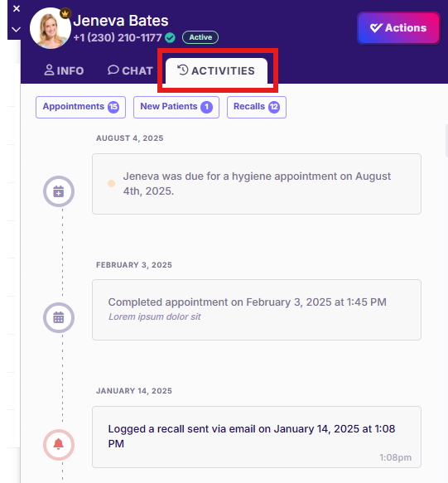Screen dimensions: 448x483
Task: Click the calendar-plus hygiene due timeline icon
Action: click(59, 191)
